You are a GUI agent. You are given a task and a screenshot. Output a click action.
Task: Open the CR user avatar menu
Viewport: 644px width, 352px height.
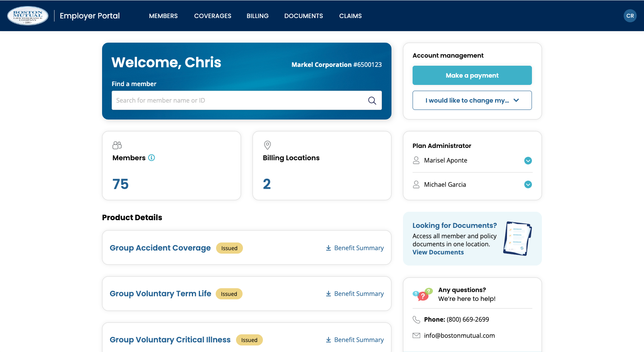coord(630,16)
